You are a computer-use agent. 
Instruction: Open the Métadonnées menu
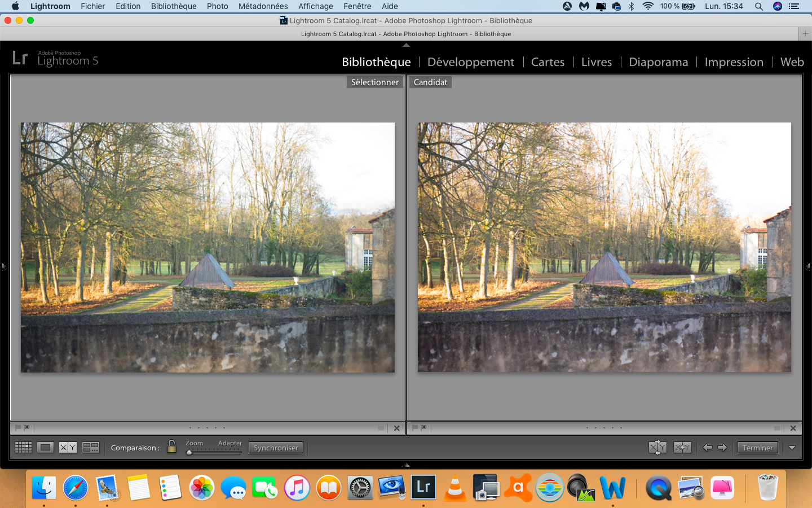263,6
